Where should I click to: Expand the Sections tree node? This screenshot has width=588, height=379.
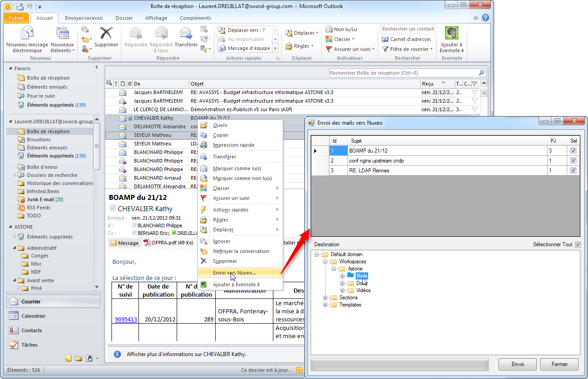(x=325, y=298)
